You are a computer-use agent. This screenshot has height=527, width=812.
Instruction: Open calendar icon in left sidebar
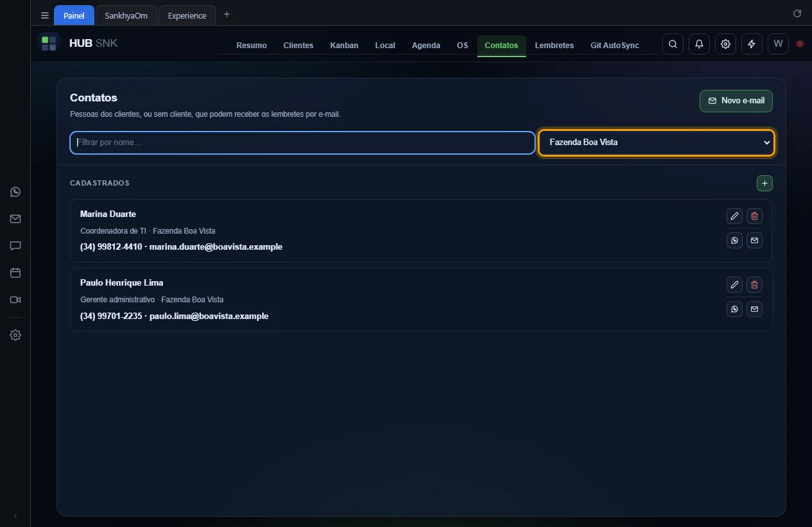pyautogui.click(x=15, y=273)
